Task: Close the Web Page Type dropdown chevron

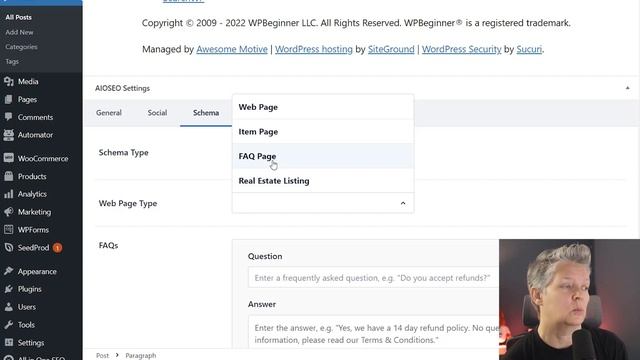Action: 403,203
